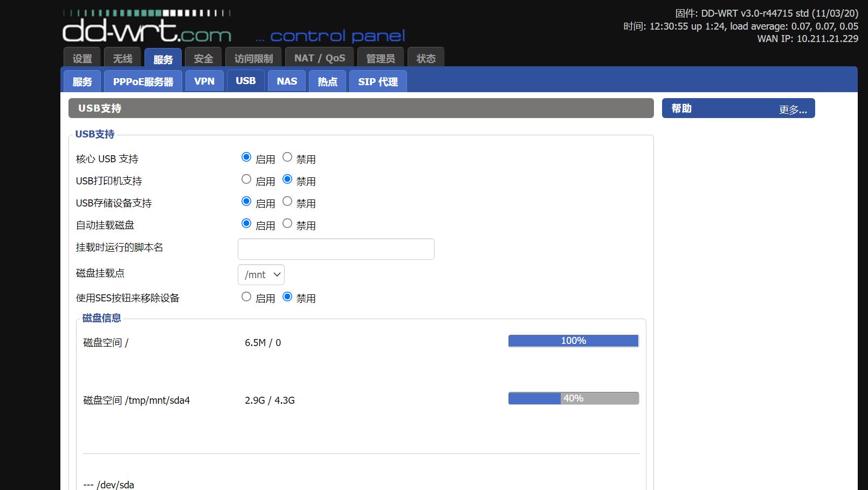Viewport: 868px width, 490px height.
Task: Click the mount script name input field
Action: click(336, 249)
